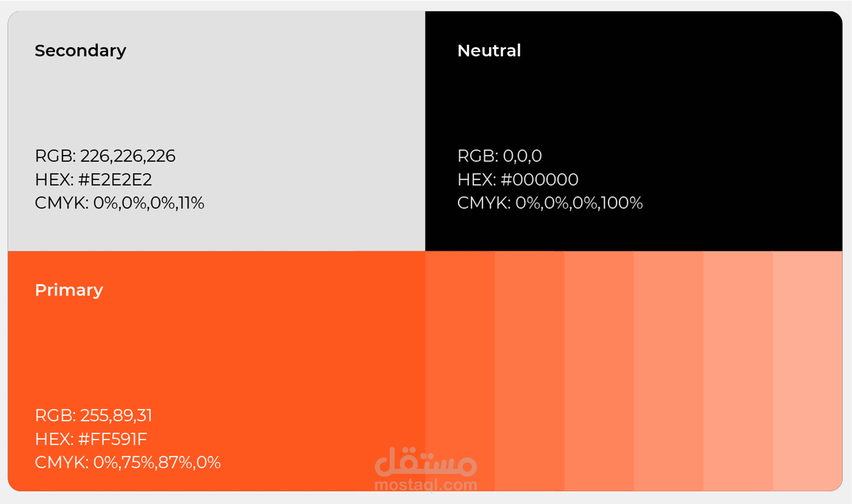Screen dimensions: 852x504
Task: Click the Neutral heading label
Action: coord(489,50)
